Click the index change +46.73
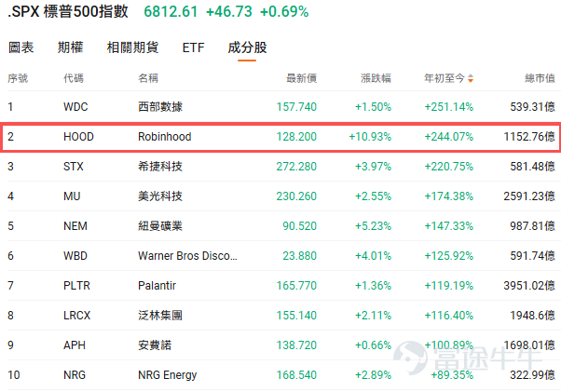The height and width of the screenshot is (392, 561). click(x=229, y=11)
